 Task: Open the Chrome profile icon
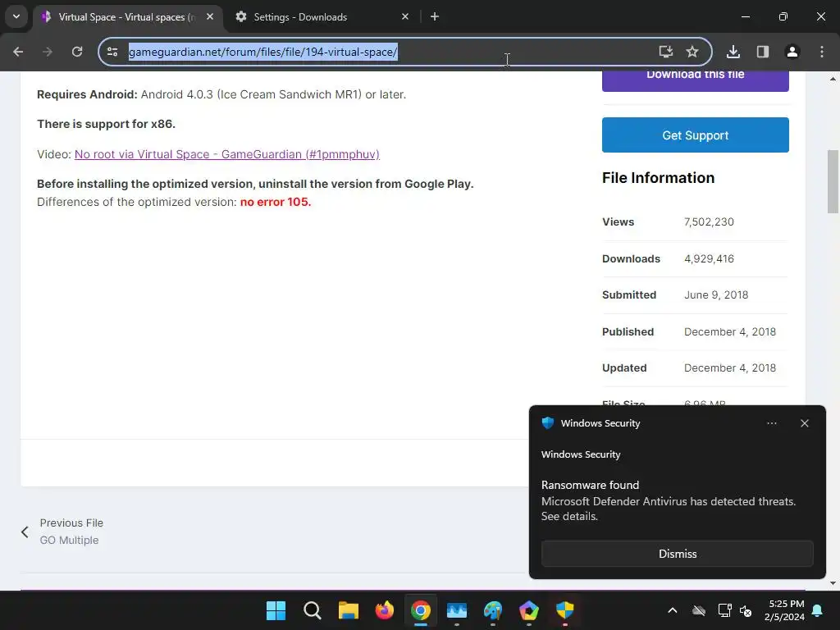pyautogui.click(x=792, y=52)
